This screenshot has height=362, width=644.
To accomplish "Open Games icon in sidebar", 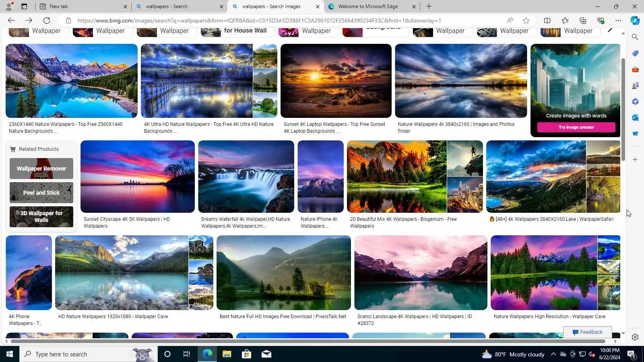I will click(x=635, y=85).
